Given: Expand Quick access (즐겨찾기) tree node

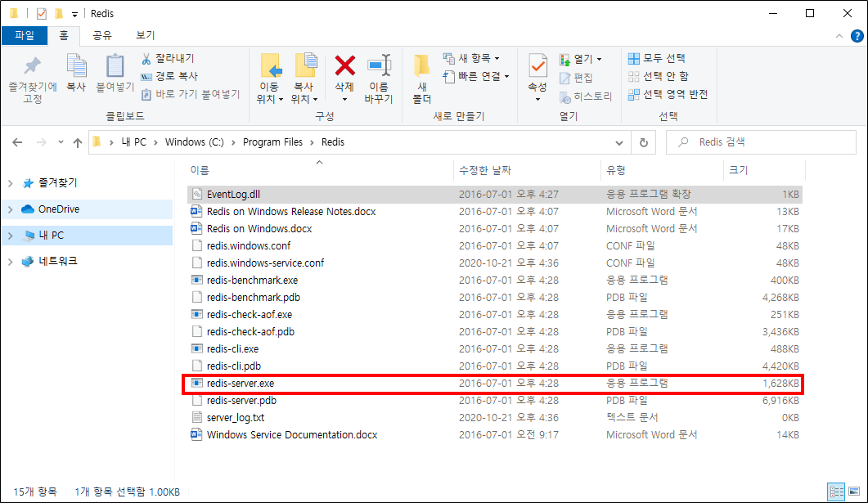Looking at the screenshot, I should tap(11, 183).
